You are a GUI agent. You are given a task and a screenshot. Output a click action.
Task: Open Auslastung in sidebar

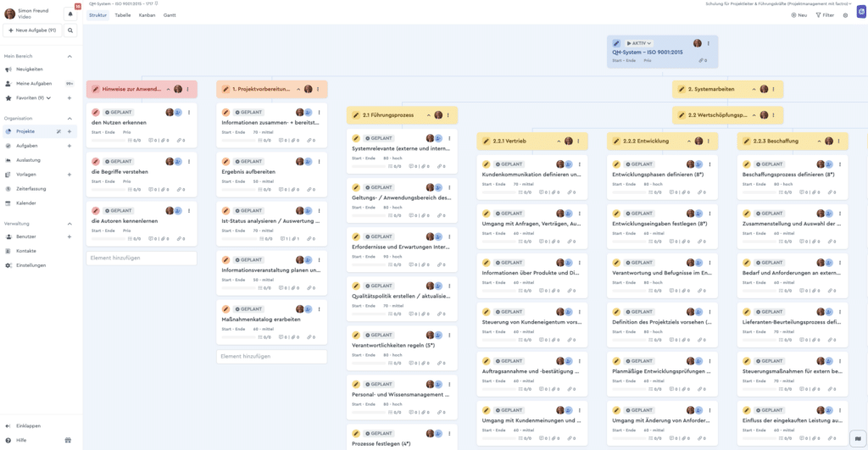pos(28,160)
